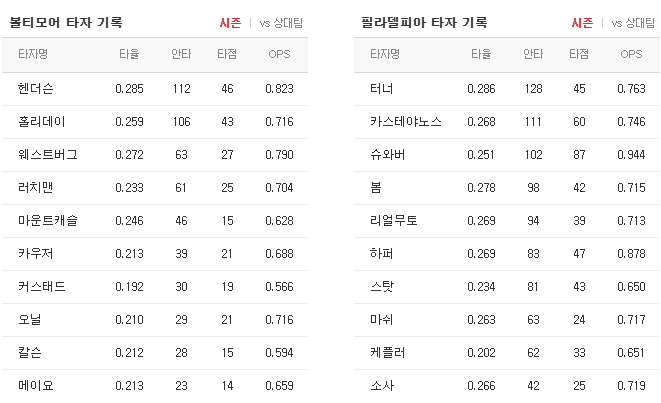Switch to vs 상대팀 tab for 필라델피아
661x403 pixels.
coord(633,23)
